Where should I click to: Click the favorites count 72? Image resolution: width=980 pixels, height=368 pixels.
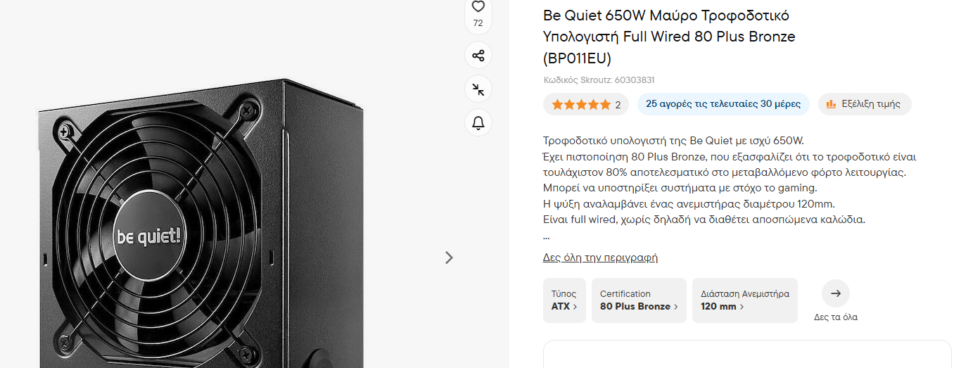point(478,23)
